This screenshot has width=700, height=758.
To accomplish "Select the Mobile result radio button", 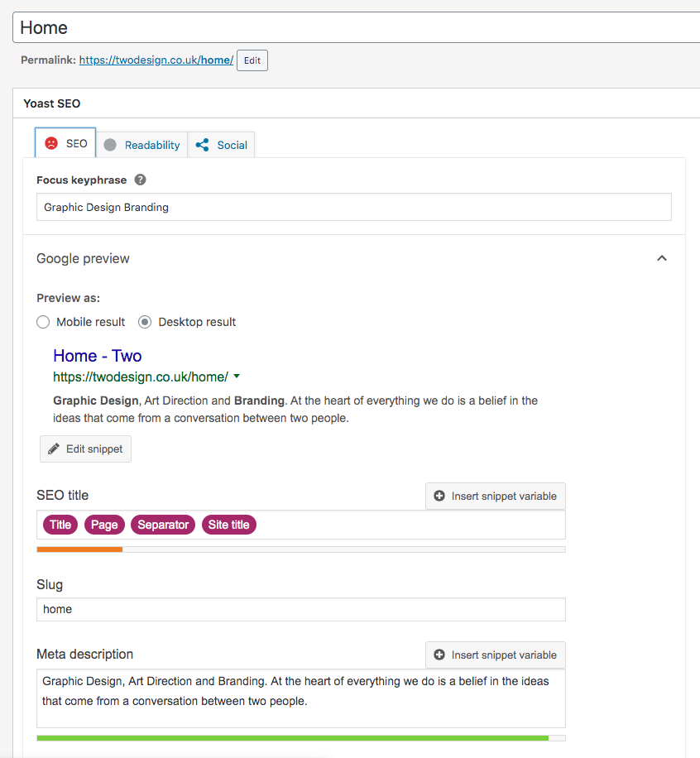I will [x=43, y=322].
